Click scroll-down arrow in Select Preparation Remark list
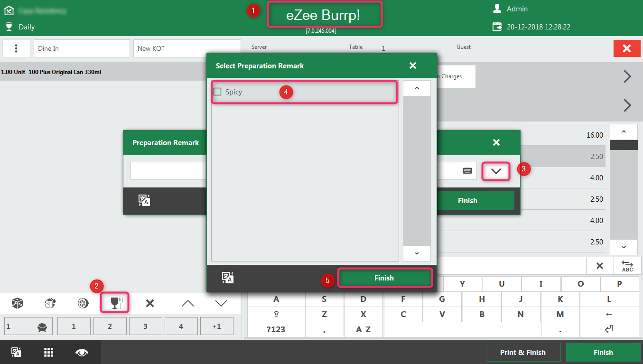 coord(417,253)
